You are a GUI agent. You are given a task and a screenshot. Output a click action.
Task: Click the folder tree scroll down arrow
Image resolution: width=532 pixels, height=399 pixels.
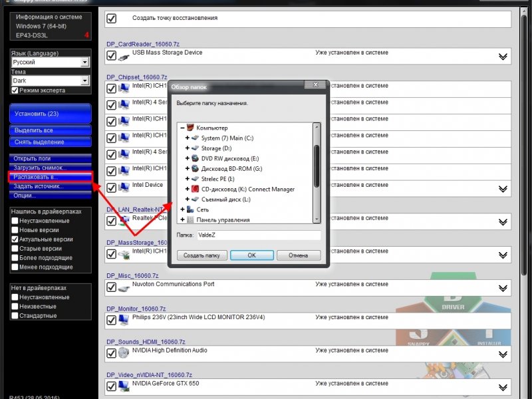[x=317, y=219]
